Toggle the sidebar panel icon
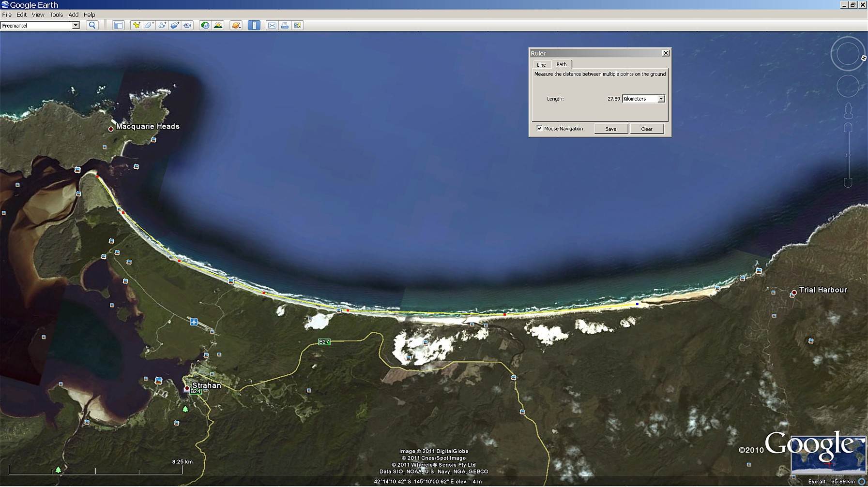 [118, 25]
